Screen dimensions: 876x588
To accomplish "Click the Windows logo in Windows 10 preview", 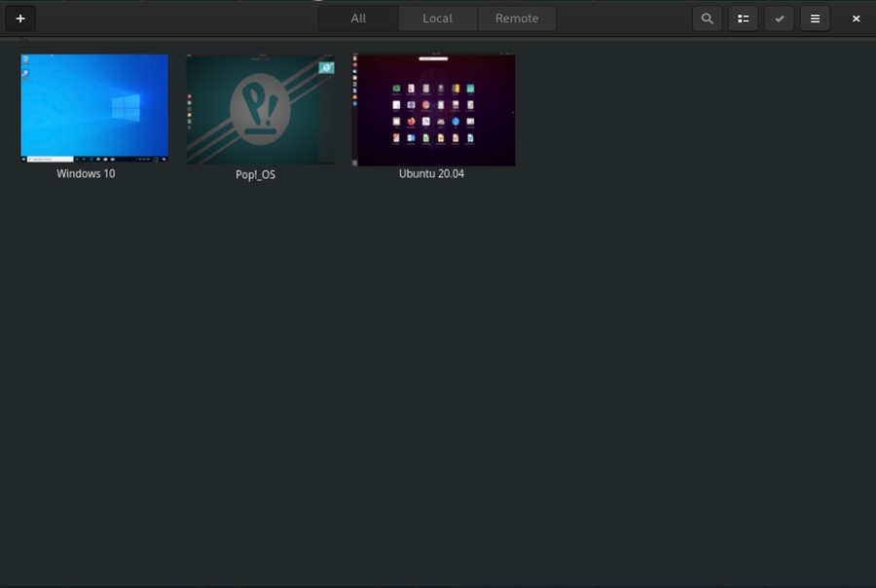I will tap(126, 107).
